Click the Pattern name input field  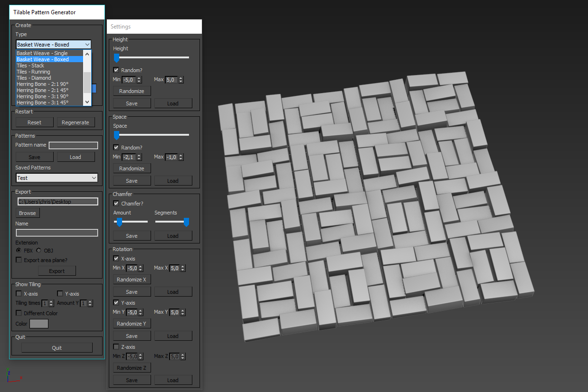click(x=74, y=145)
